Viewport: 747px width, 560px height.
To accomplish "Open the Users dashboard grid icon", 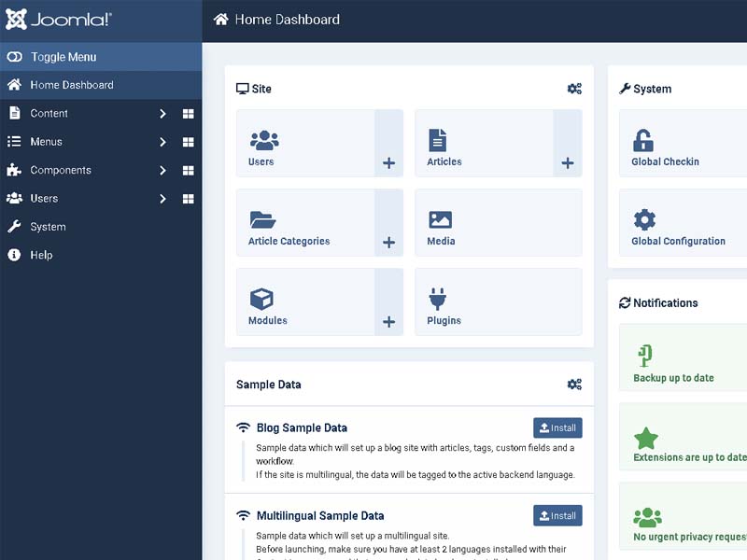I will click(189, 199).
